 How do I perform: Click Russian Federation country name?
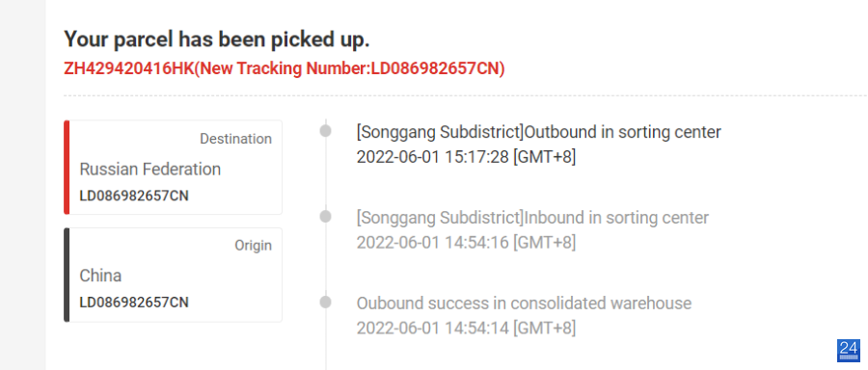point(150,170)
